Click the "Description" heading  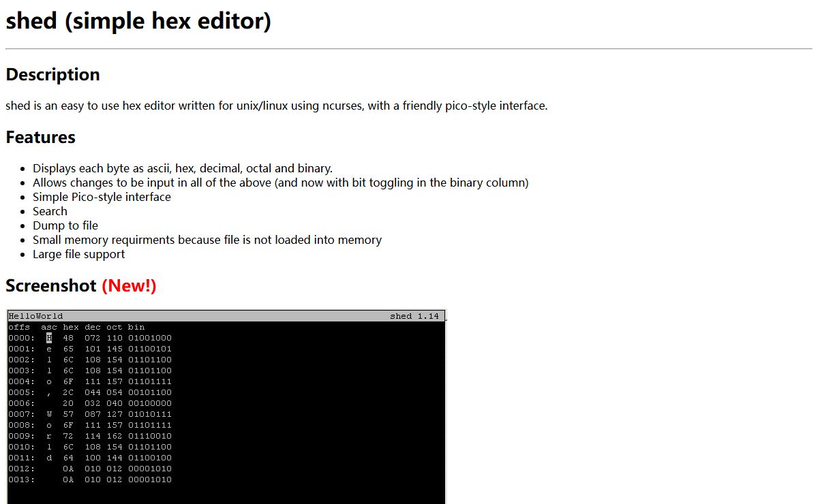[52, 75]
